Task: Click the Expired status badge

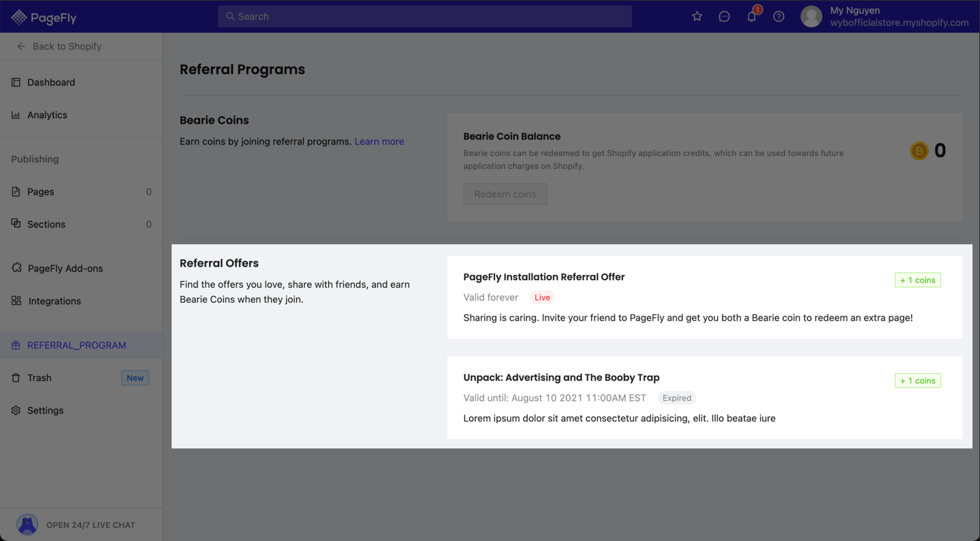Action: point(677,398)
